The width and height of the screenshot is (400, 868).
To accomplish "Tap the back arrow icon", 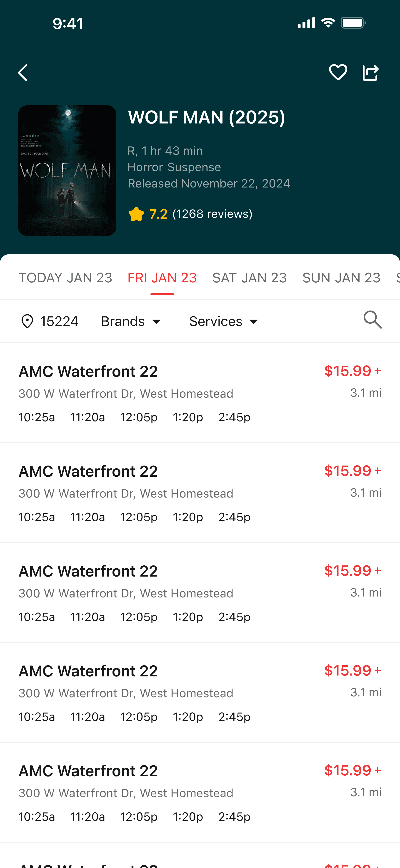I will (x=23, y=73).
